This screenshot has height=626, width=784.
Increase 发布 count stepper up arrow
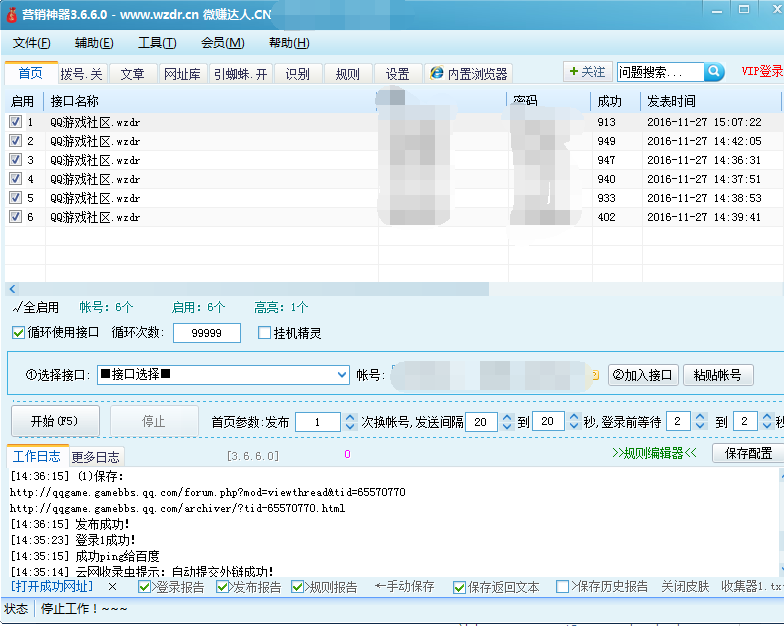(350, 418)
